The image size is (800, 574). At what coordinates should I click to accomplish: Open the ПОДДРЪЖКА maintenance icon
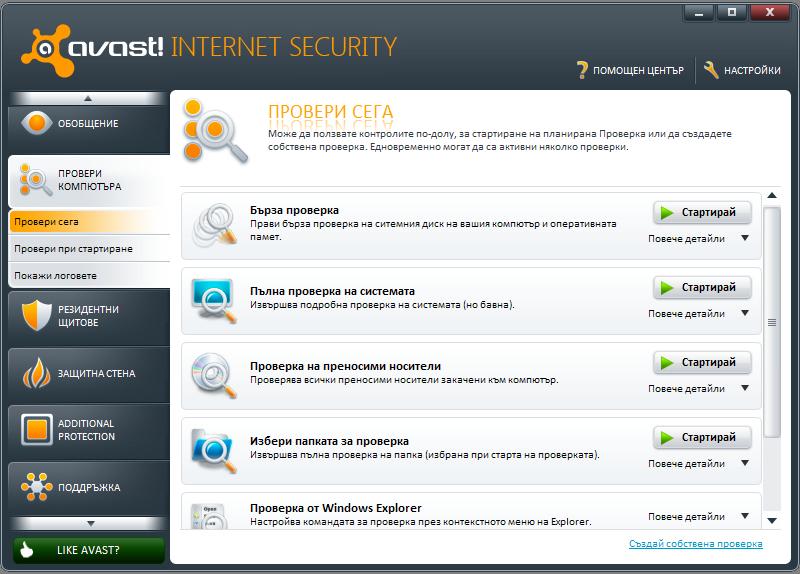pyautogui.click(x=37, y=487)
